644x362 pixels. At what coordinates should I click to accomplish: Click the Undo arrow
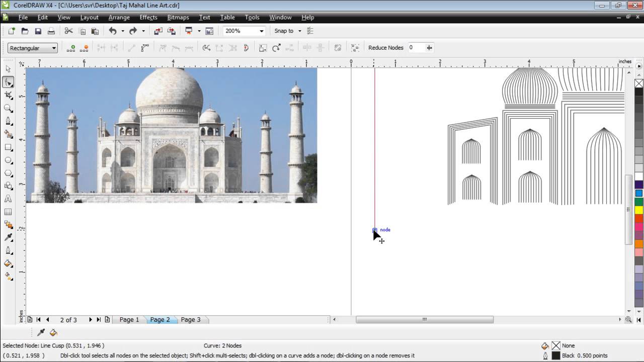(x=113, y=31)
